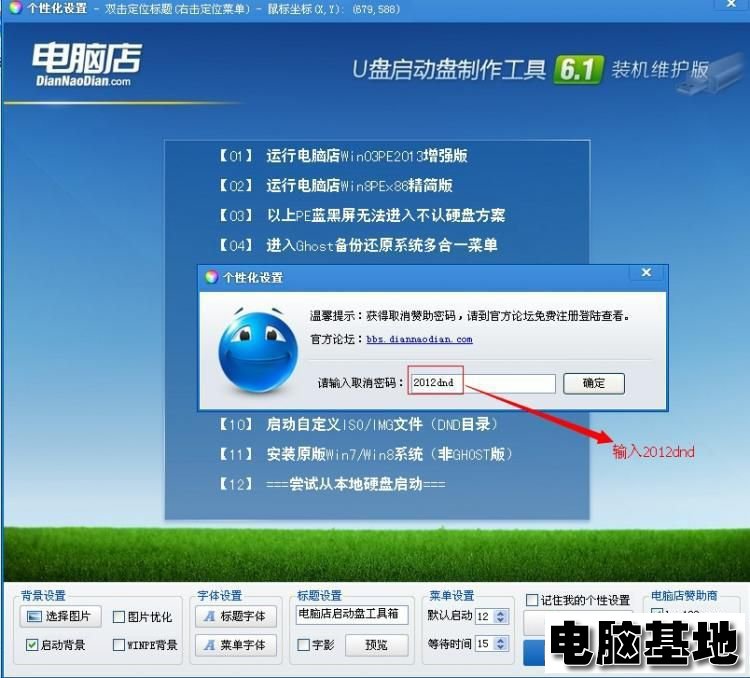Click the 预览 button
This screenshot has height=678, width=750.
[377, 645]
